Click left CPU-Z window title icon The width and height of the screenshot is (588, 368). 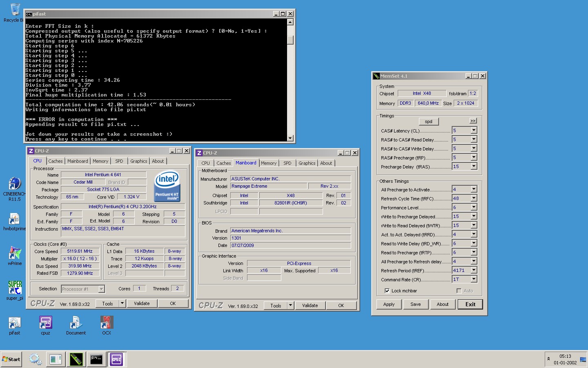31,151
